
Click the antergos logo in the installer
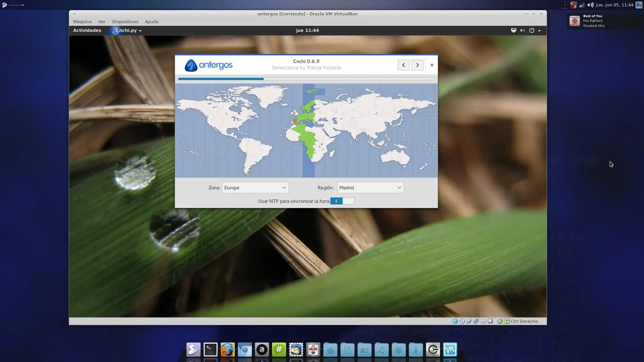[208, 65]
